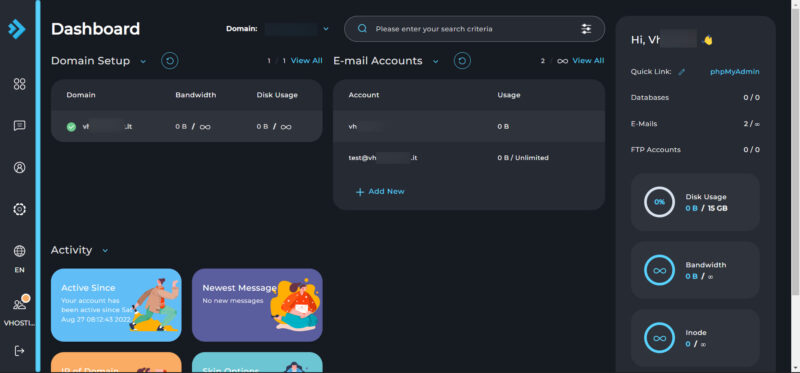
Task: Click the Usage column header
Action: 509,95
